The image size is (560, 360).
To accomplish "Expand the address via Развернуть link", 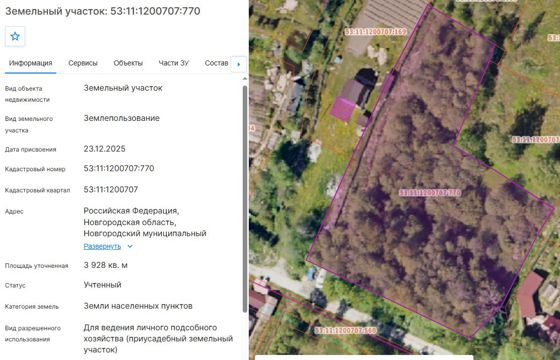I will click(x=102, y=246).
